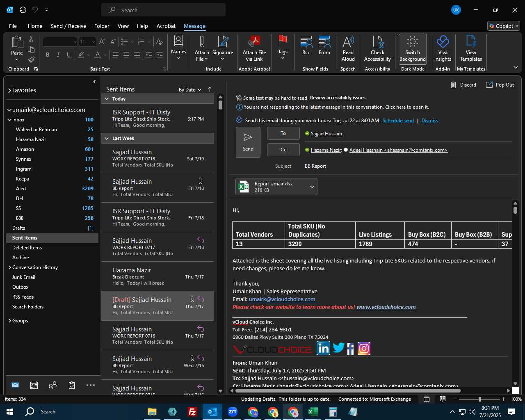Screen dimensions: 525x420
Task: Show the From field
Action: click(324, 46)
